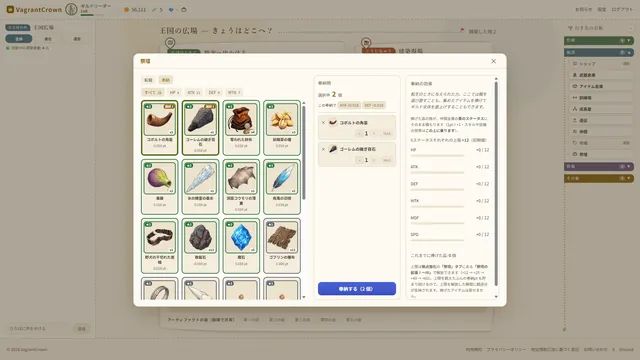Open the guild leader avatar portrait

pyautogui.click(x=71, y=9)
